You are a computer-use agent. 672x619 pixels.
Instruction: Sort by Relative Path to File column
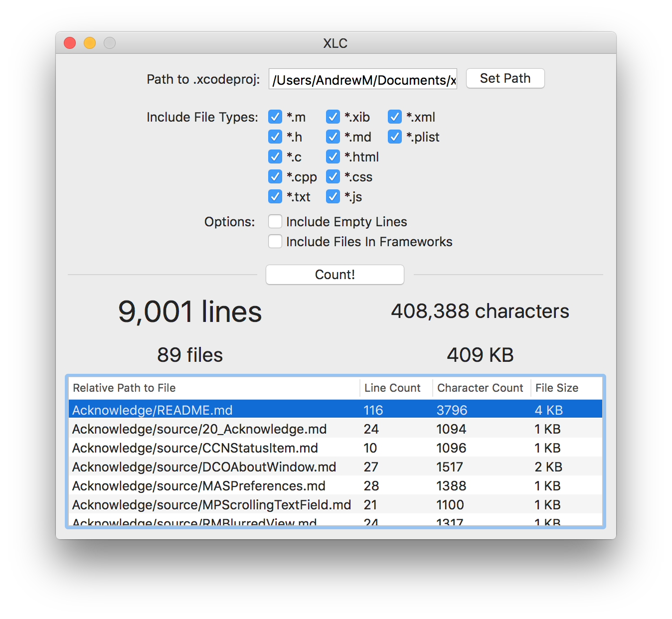(214, 388)
